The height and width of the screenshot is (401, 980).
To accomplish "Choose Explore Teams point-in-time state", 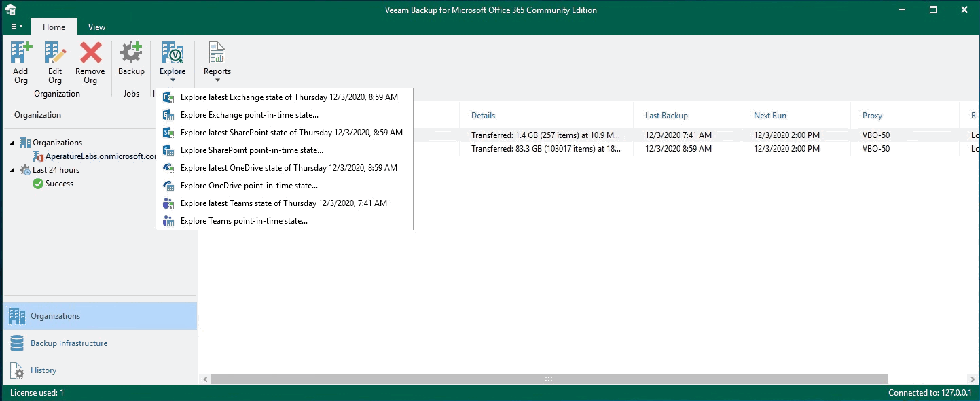I will tap(285, 221).
